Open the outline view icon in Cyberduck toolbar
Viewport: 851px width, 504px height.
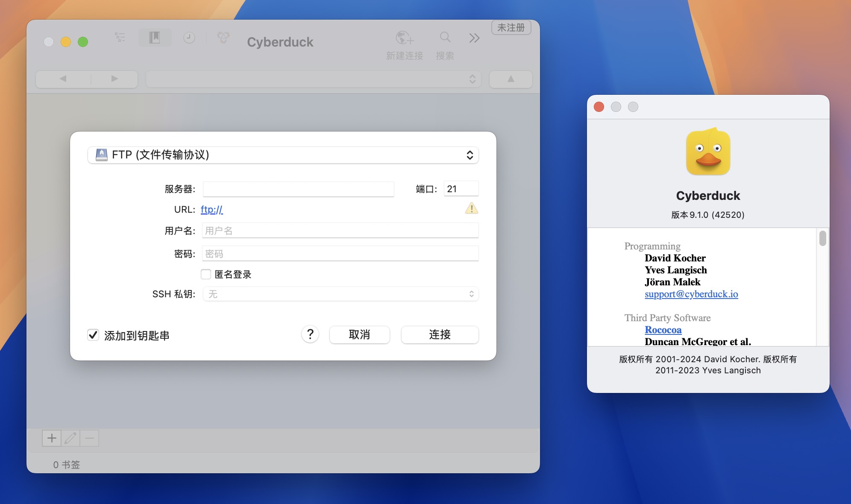(120, 38)
